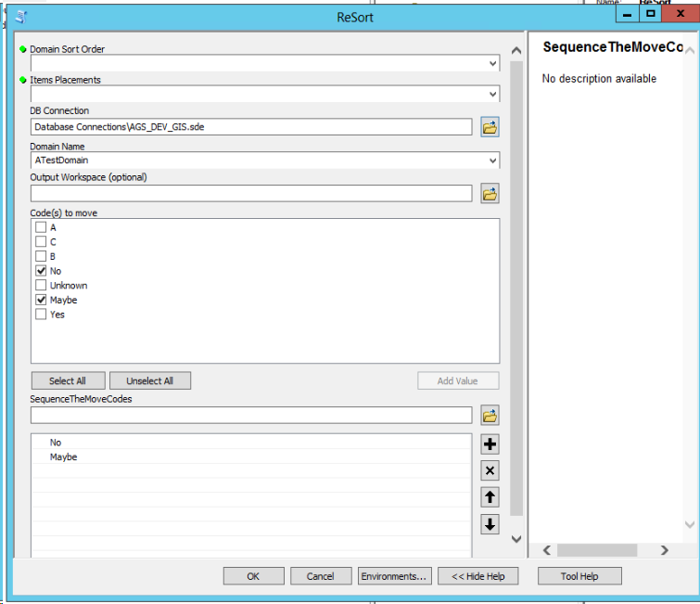This screenshot has height=604, width=700.
Task: Click the Output Workspace input field
Action: (251, 193)
